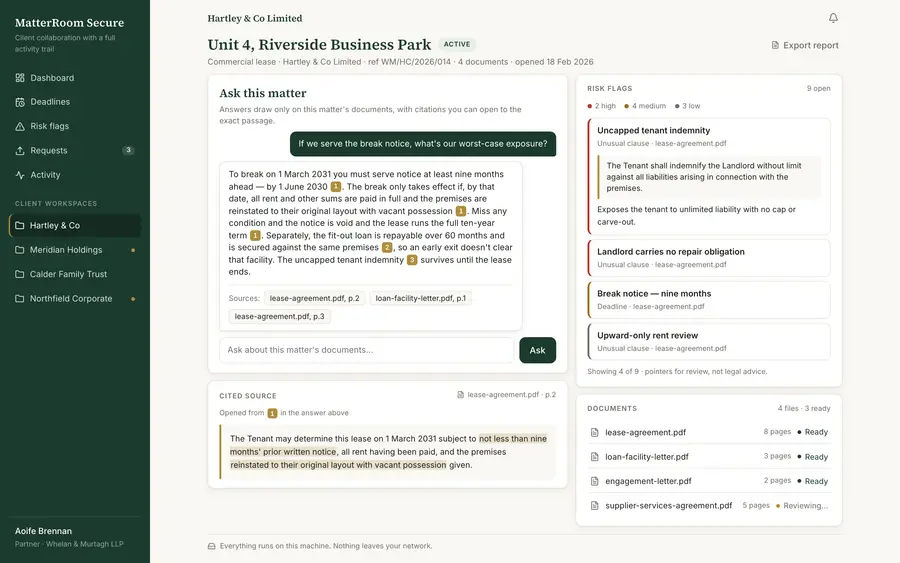Click file icon beside engagement-letter.pdf
The height and width of the screenshot is (563, 900).
click(595, 481)
